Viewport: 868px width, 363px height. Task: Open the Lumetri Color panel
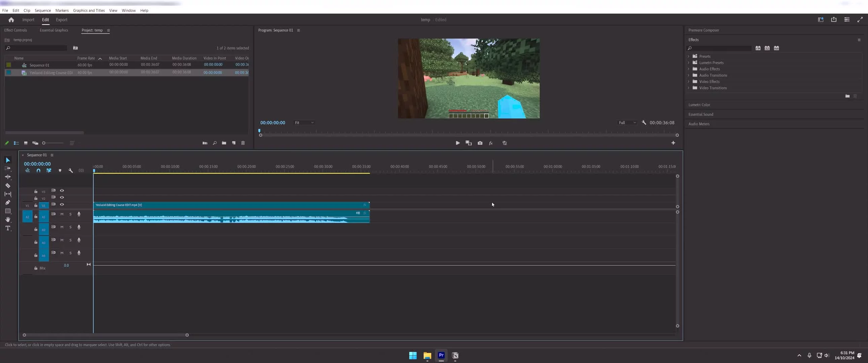pos(699,105)
